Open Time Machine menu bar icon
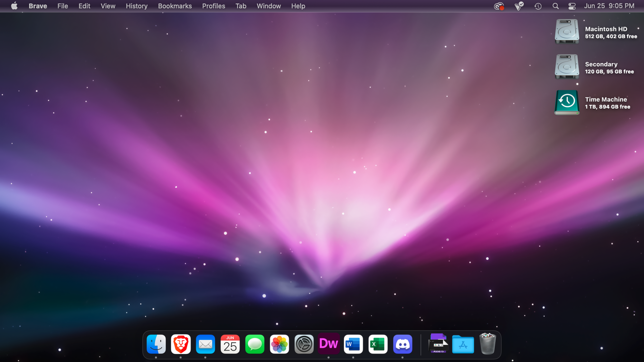This screenshot has width=644, height=362. 538,6
